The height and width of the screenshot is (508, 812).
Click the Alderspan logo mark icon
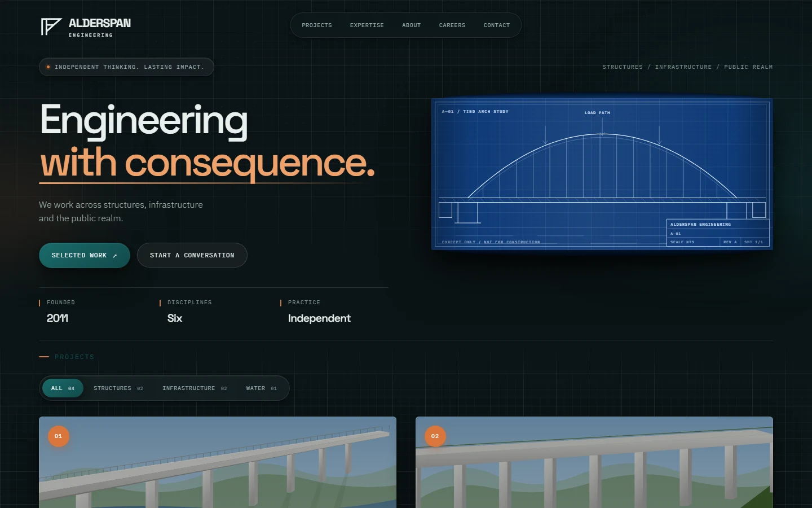pyautogui.click(x=51, y=27)
